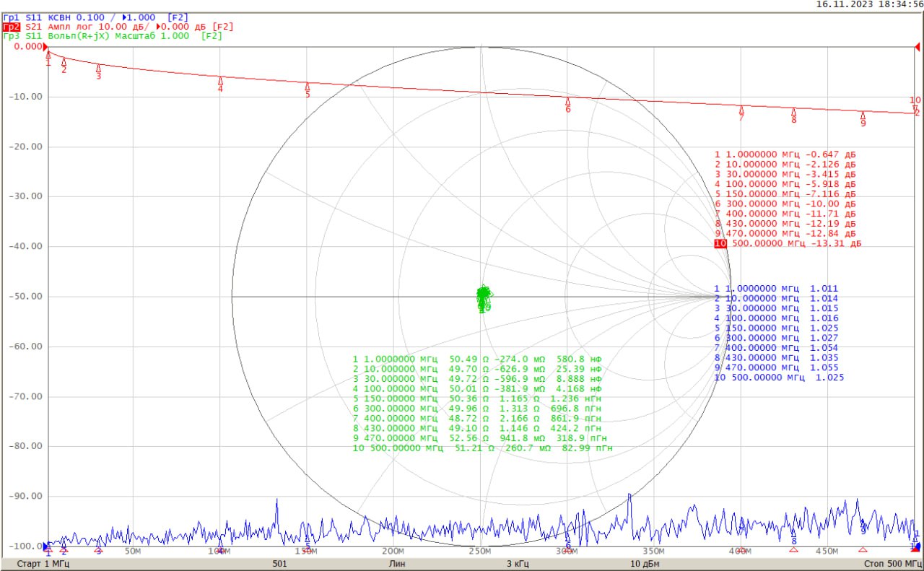The image size is (924, 571).
Task: Click the Лин sweep type field
Action: 397,562
